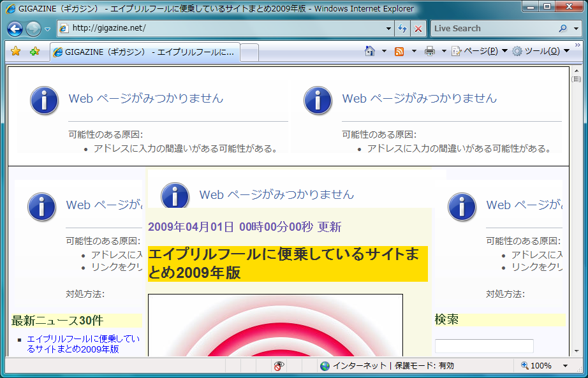The height and width of the screenshot is (378, 588).
Task: Click the Add to Favorites star-plus icon
Action: (34, 51)
